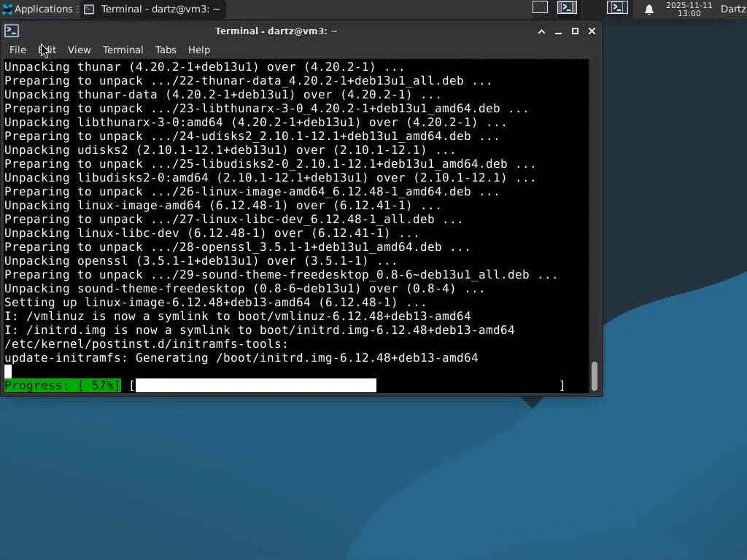Click the 'Unpacking linux-image-amd64' line
747x560 pixels.
[222, 205]
